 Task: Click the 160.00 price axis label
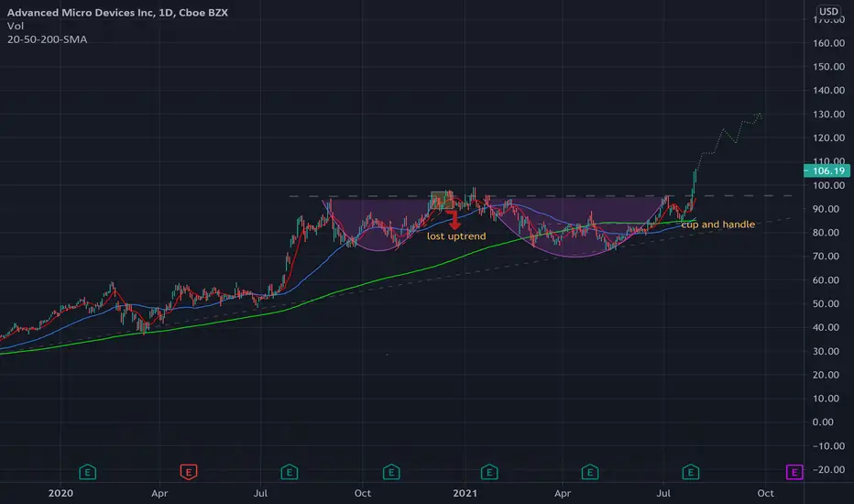(x=829, y=43)
